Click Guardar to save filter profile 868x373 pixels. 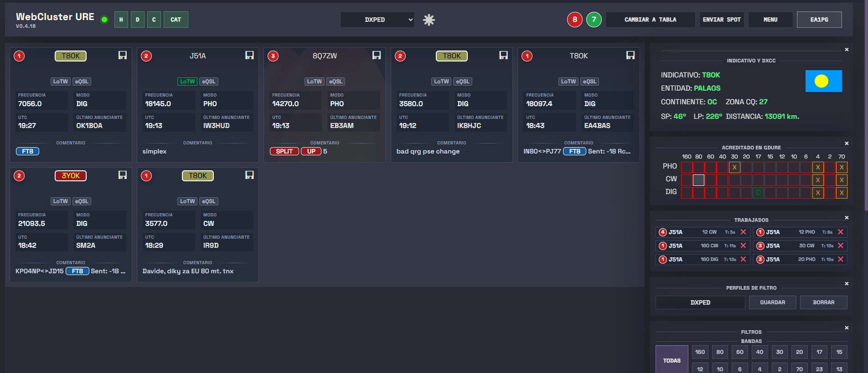(x=772, y=302)
